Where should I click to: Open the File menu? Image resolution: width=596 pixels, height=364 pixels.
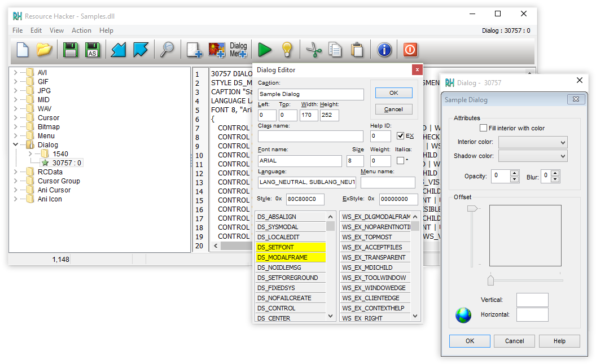pyautogui.click(x=17, y=30)
